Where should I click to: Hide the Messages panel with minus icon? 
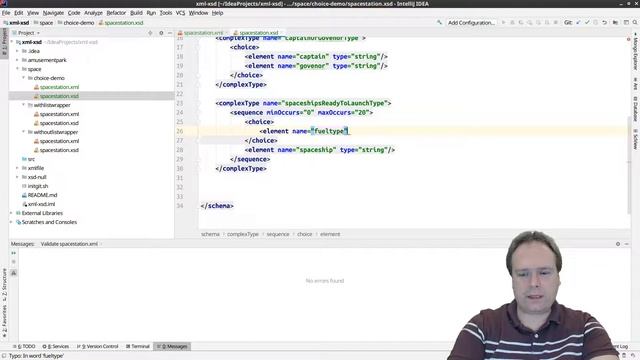627,244
